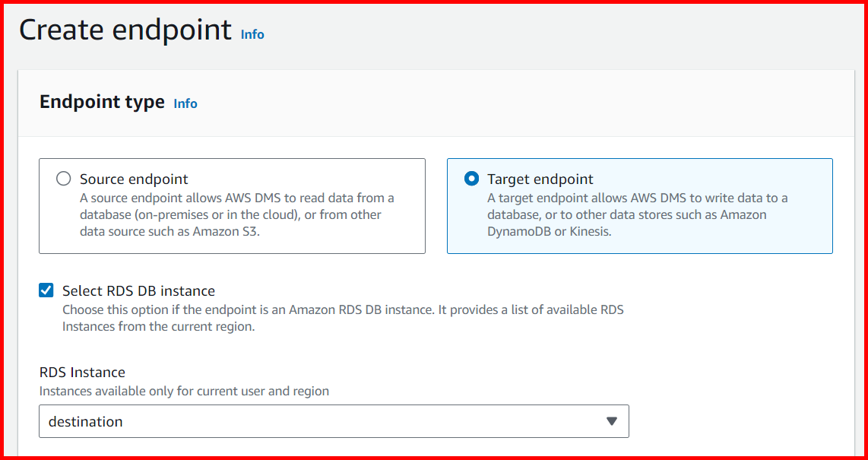Select the Source endpoint radio button
This screenshot has height=460, width=868.
coord(64,178)
